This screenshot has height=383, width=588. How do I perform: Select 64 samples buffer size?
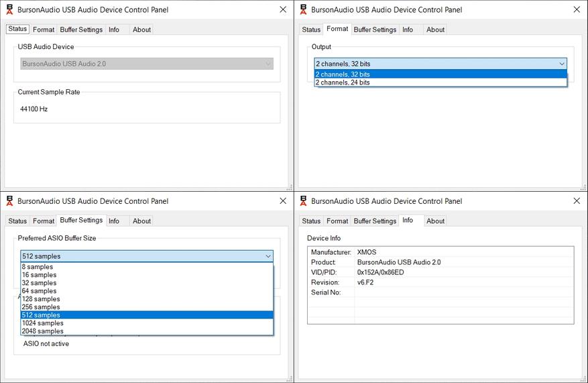147,291
